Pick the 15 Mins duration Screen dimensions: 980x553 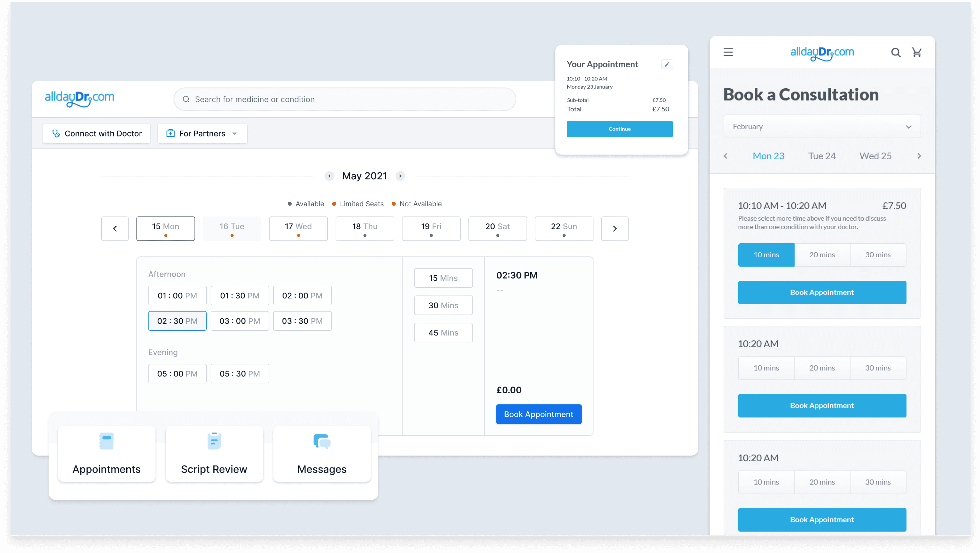(x=443, y=278)
